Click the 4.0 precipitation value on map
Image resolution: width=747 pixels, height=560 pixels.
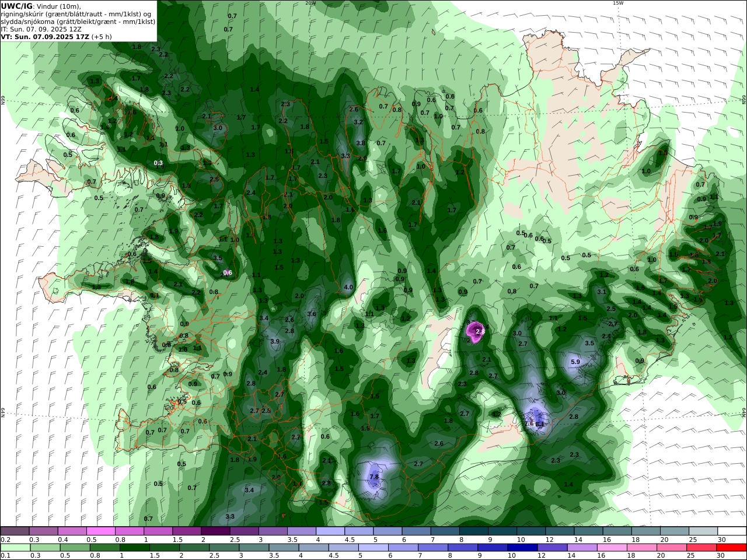coord(348,287)
